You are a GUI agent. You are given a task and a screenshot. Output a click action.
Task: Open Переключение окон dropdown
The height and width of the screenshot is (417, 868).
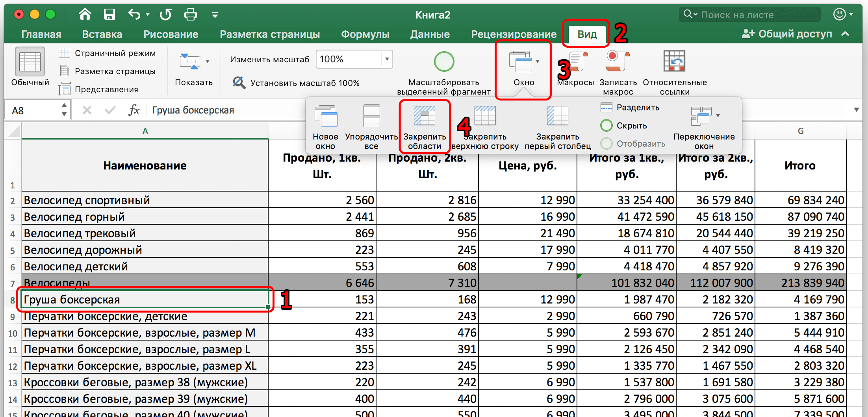[704, 127]
